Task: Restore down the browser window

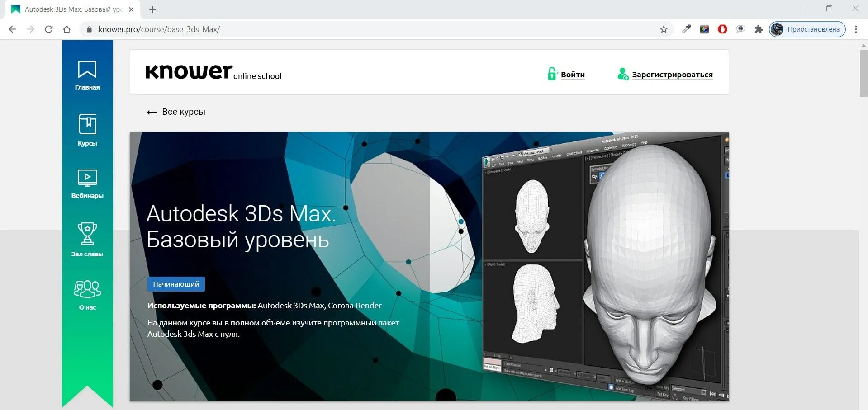Action: click(x=829, y=8)
